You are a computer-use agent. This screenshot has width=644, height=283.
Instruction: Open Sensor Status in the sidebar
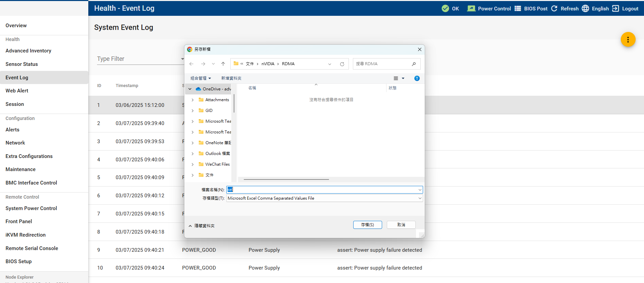coord(22,64)
